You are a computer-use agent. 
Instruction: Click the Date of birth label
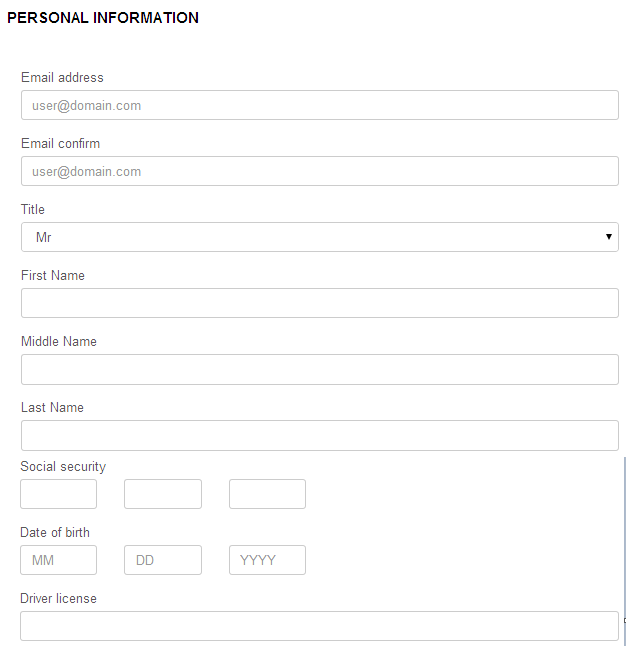[55, 532]
